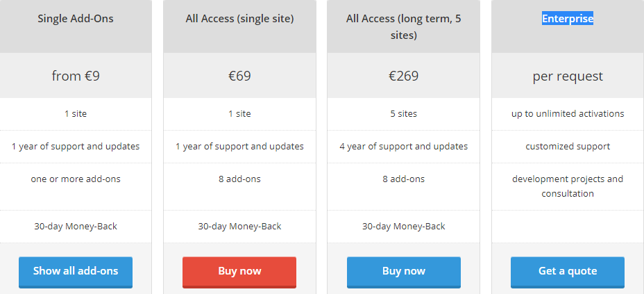Click the €69 price text
Image resolution: width=644 pixels, height=294 pixels.
[x=239, y=76]
